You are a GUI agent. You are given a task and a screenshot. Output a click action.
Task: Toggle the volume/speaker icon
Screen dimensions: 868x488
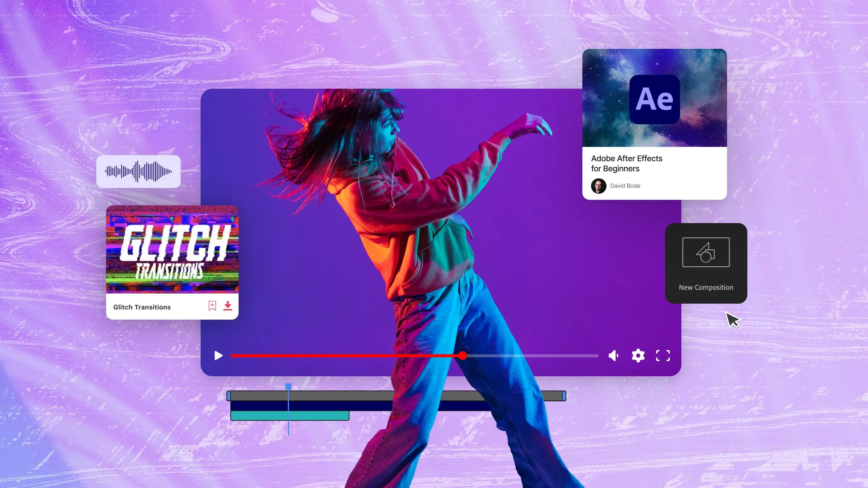[613, 356]
